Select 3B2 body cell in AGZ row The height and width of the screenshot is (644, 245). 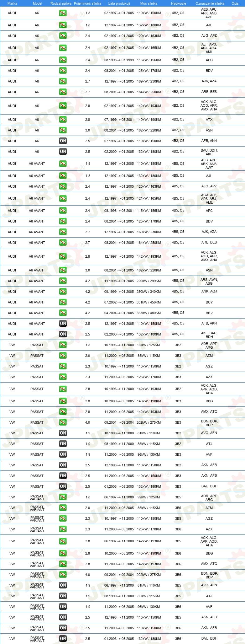pos(178,366)
